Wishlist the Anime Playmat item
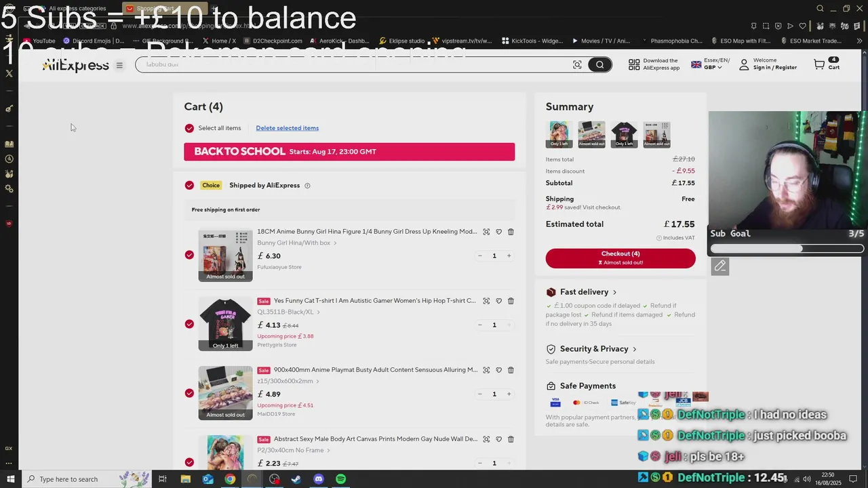The image size is (868, 488). 498,370
